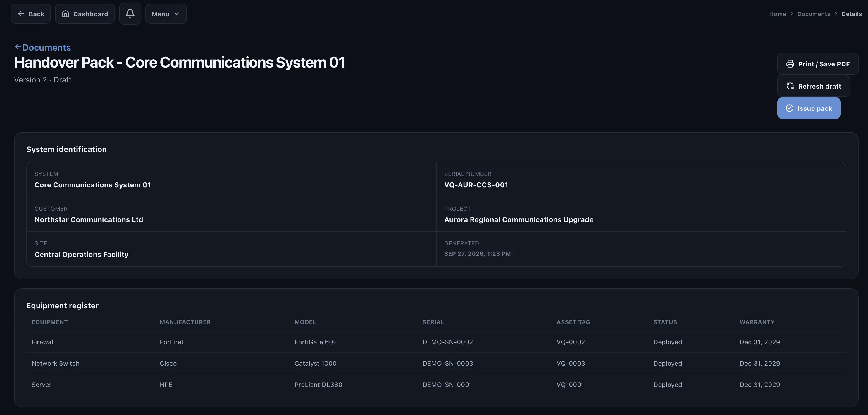Click the MANUFACTURER column header
868x415 pixels.
click(x=185, y=322)
